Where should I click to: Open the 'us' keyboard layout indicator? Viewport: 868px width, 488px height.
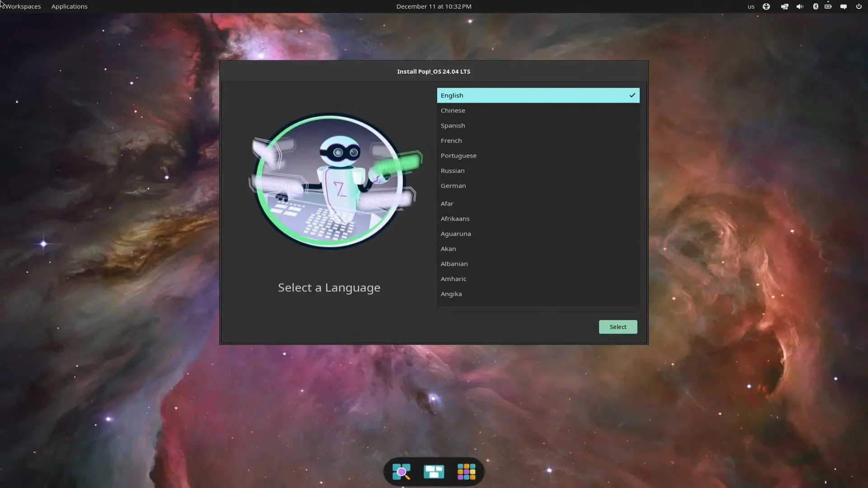751,6
